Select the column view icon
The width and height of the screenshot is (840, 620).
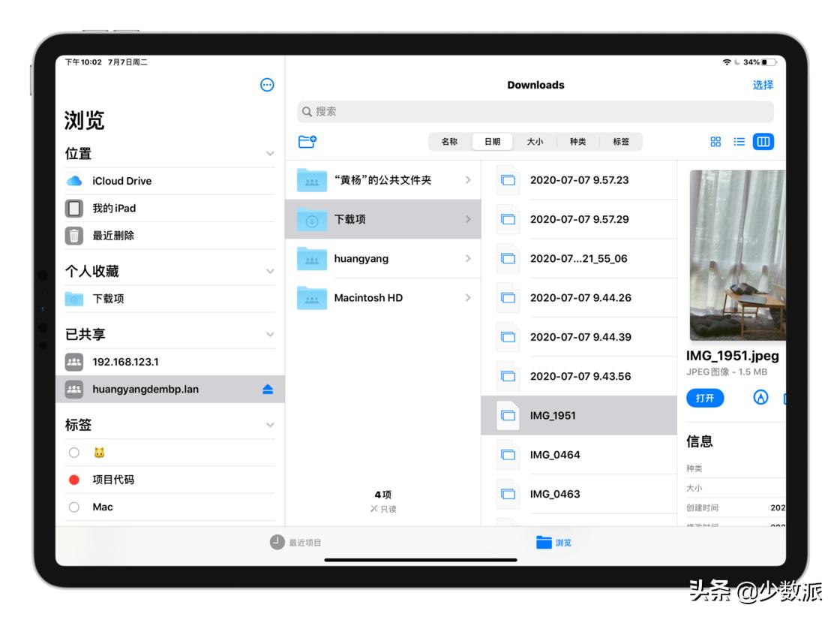click(763, 141)
